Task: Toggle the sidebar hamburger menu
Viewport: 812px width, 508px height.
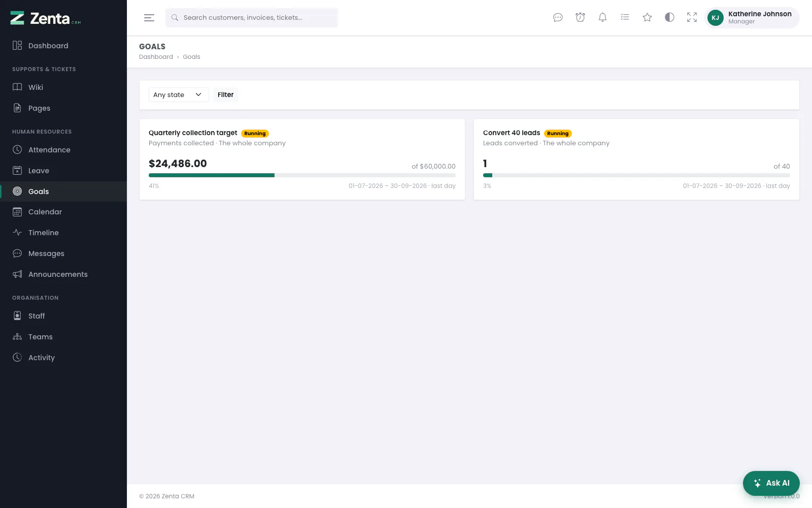Action: coord(149,18)
